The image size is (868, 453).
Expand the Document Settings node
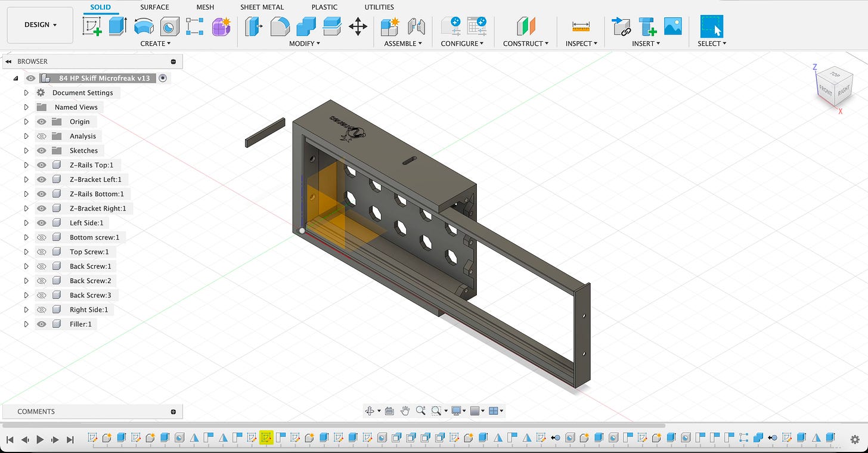pyautogui.click(x=26, y=93)
